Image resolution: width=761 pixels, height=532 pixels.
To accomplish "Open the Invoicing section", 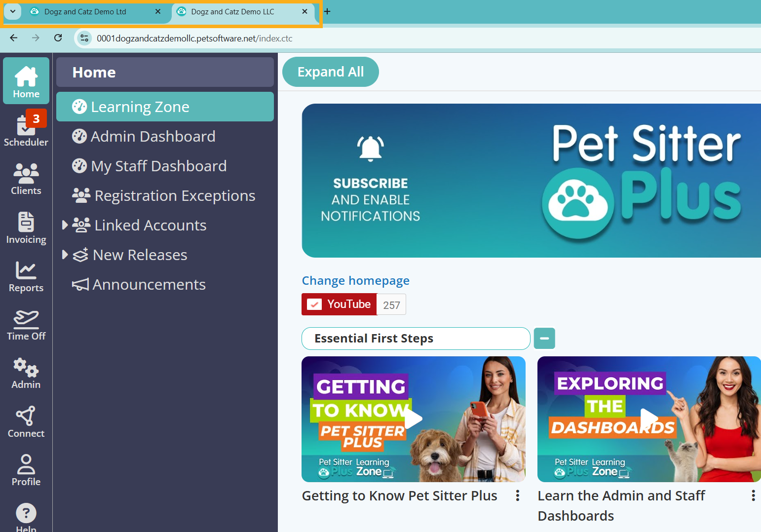I will pyautogui.click(x=26, y=228).
